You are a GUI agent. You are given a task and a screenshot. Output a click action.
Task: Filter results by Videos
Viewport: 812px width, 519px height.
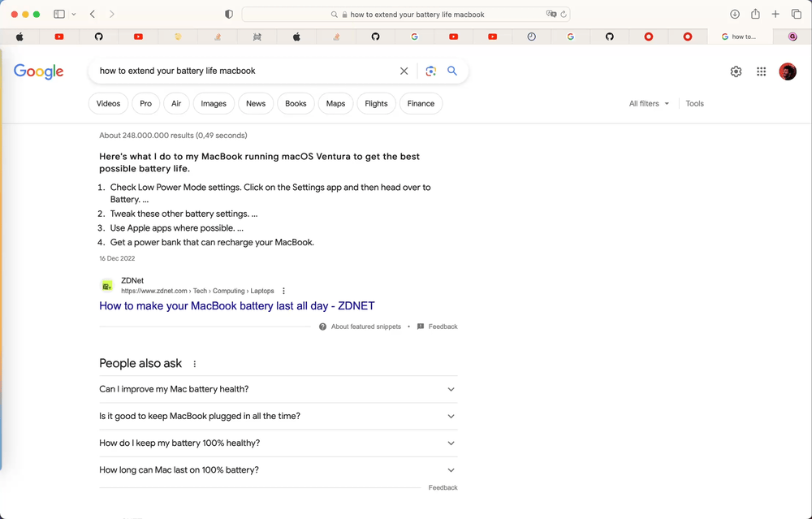pyautogui.click(x=108, y=104)
